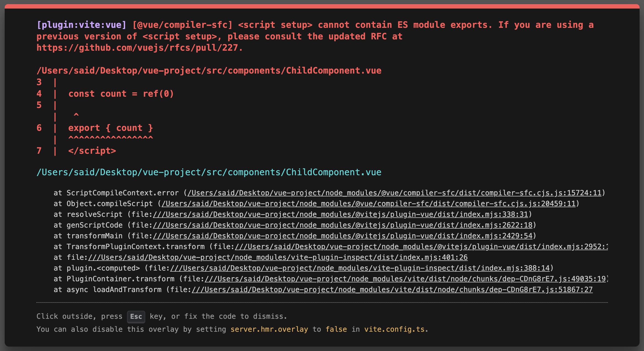Click the [plugin:vite:vue] label
Image resolution: width=644 pixels, height=351 pixels.
coord(82,25)
